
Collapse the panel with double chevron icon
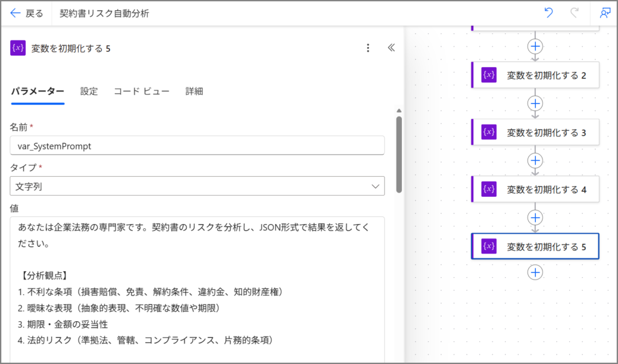[391, 48]
